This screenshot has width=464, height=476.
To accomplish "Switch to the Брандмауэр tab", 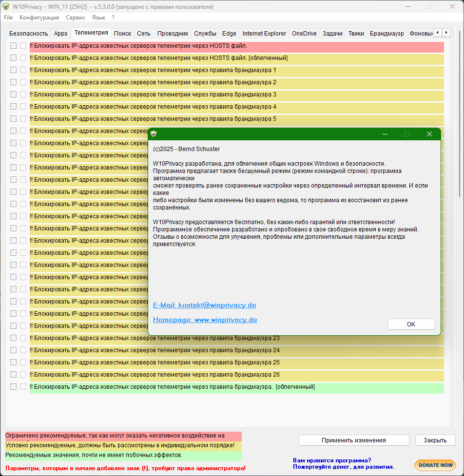I will [x=387, y=34].
